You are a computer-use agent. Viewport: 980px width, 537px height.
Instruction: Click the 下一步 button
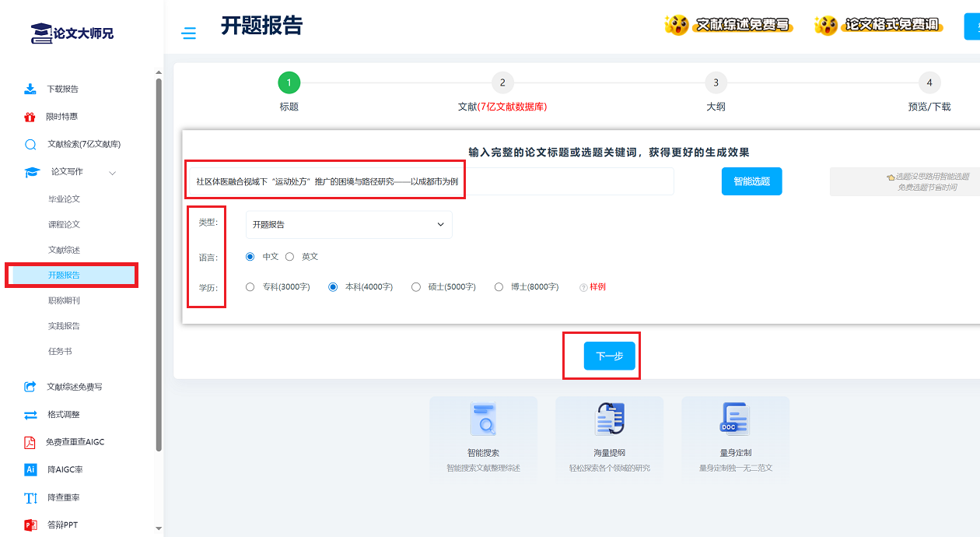point(609,356)
